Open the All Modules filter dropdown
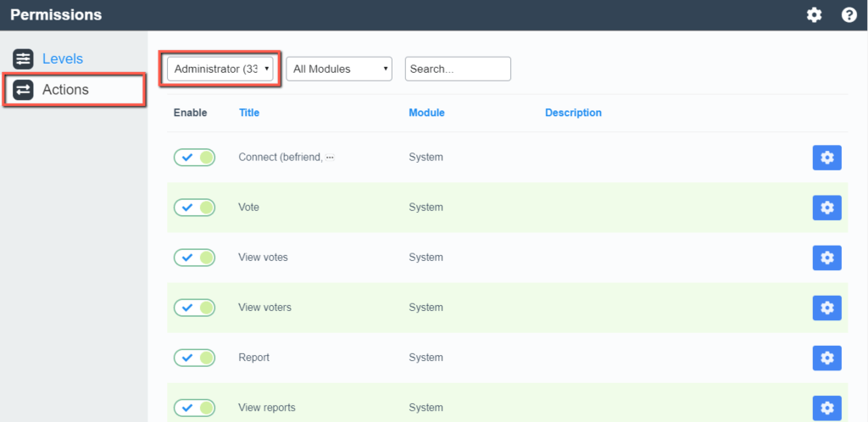This screenshot has width=868, height=422. 339,69
